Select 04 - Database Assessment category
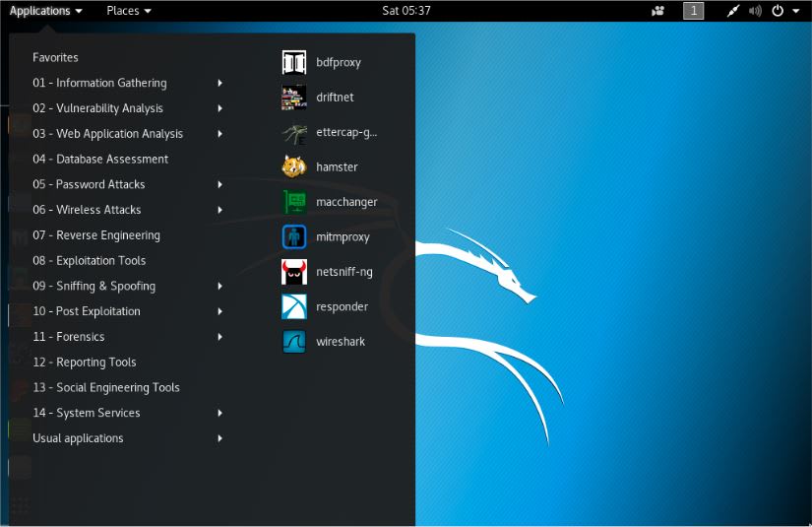 click(x=100, y=159)
